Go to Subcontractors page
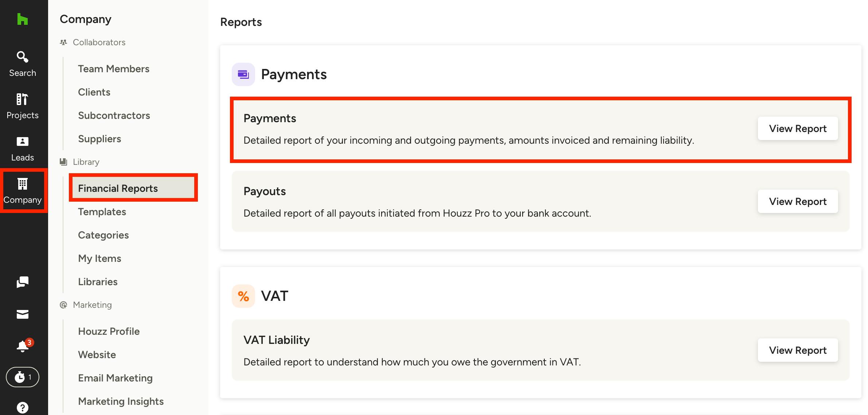 [114, 115]
